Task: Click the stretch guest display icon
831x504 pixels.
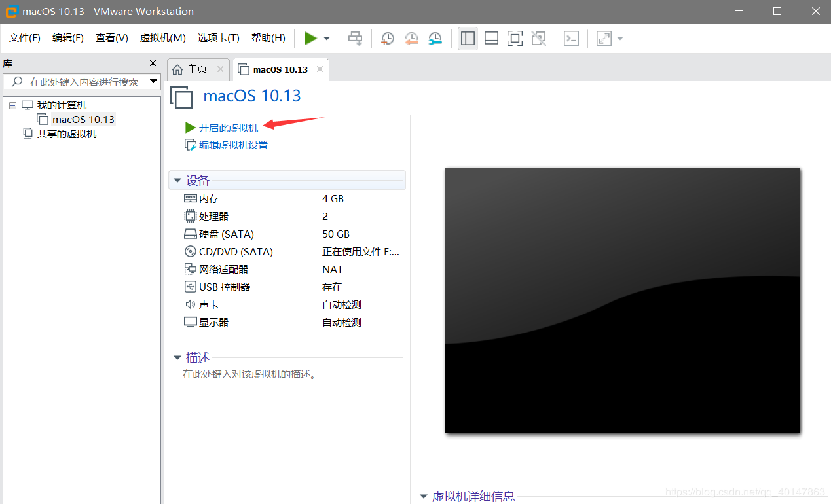Action: [604, 39]
